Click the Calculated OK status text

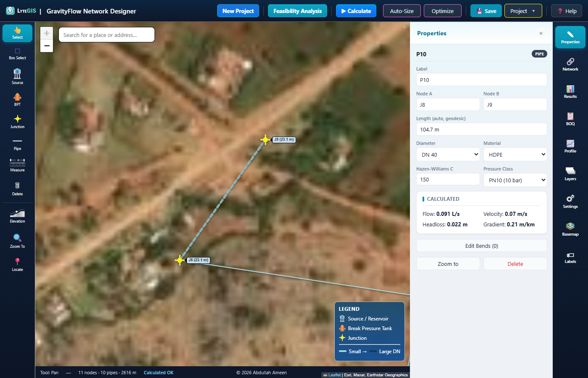(x=158, y=373)
